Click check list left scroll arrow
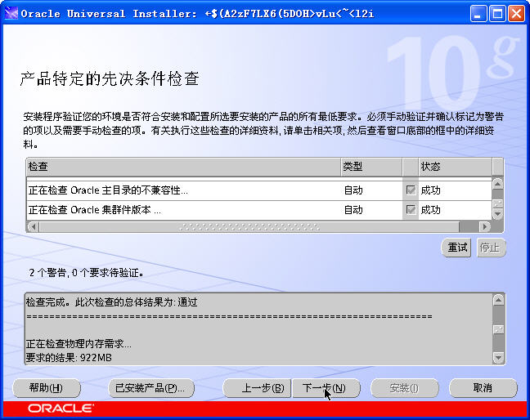Image resolution: width=530 pixels, height=420 pixels. (33, 226)
